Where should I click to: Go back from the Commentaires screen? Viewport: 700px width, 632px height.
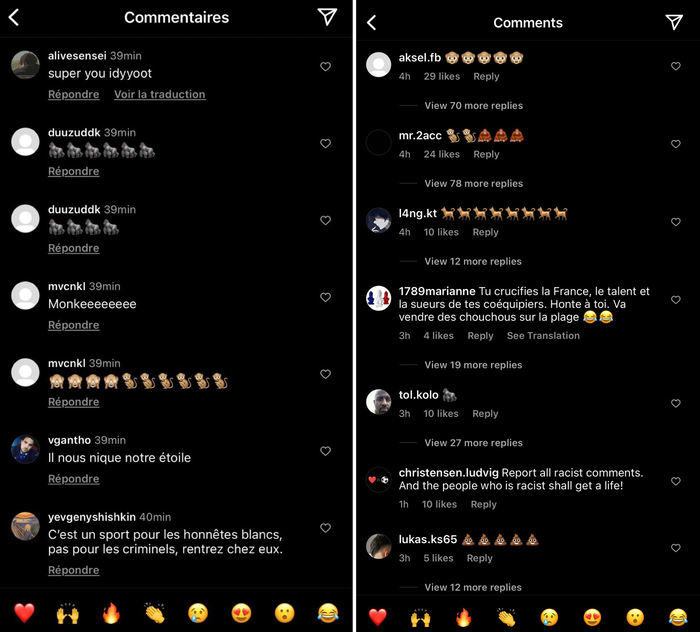point(14,18)
